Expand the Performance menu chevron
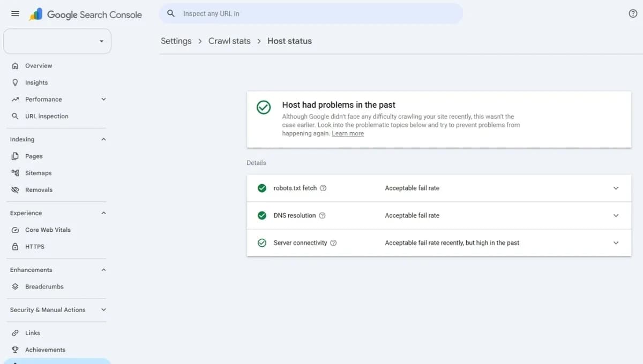The image size is (643, 364). tap(103, 100)
